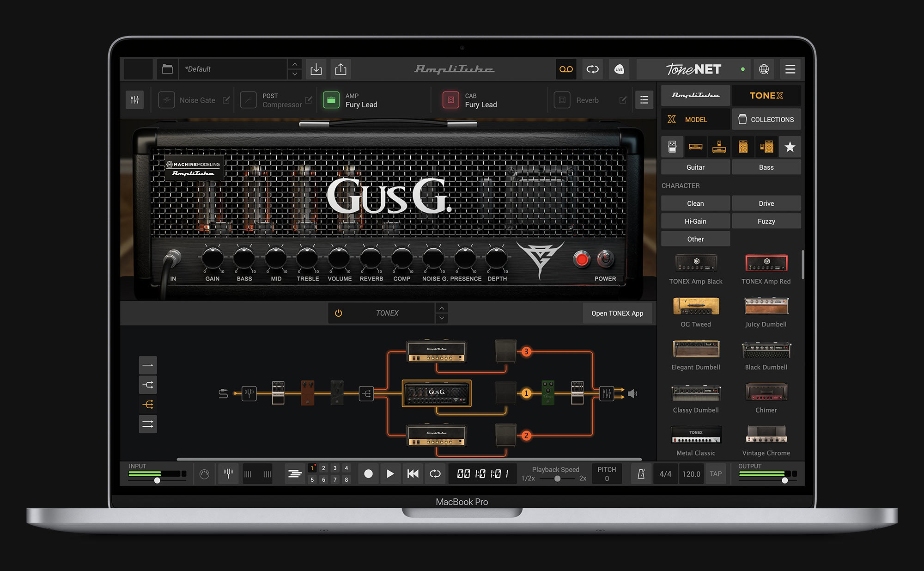Viewport: 924px width, 571px height.
Task: Filter models by Hi-Gain character
Action: 695,221
